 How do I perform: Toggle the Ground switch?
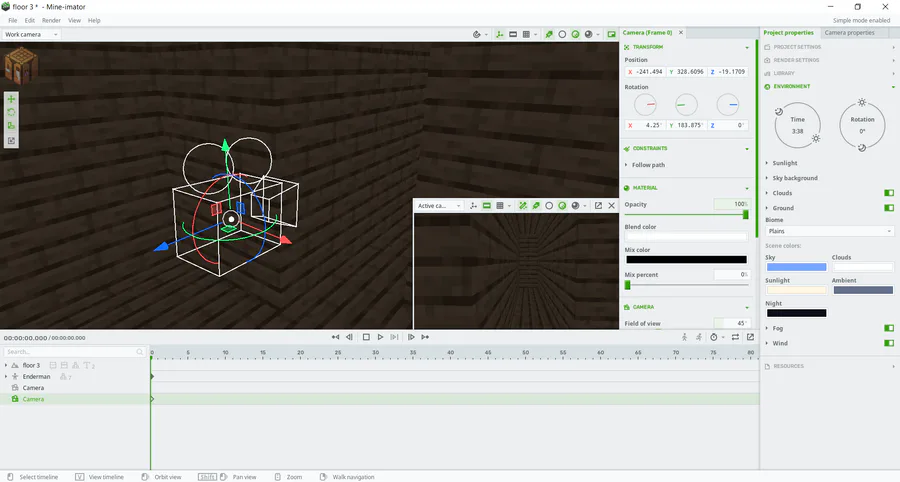pos(889,208)
